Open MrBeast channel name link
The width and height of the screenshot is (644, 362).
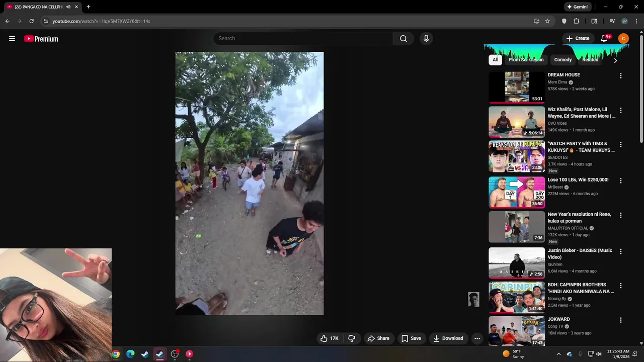[555, 187]
